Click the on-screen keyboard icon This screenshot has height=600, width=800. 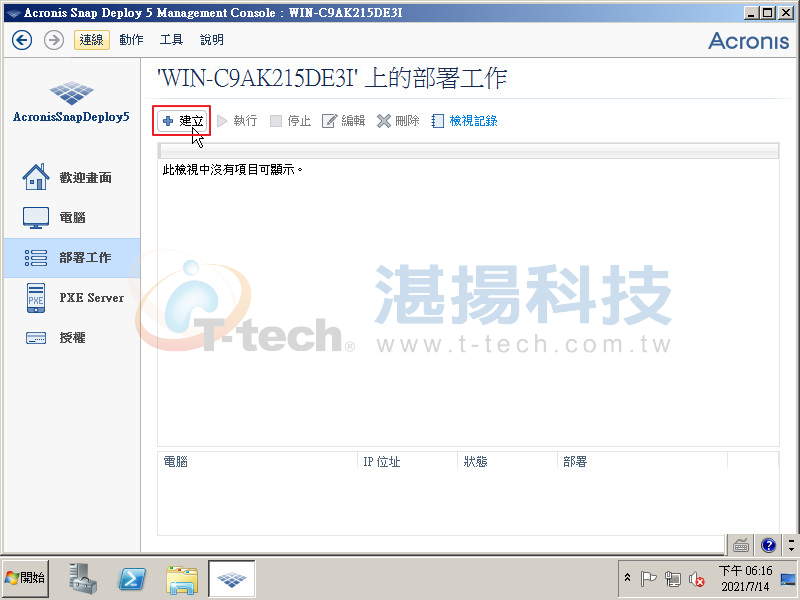741,545
